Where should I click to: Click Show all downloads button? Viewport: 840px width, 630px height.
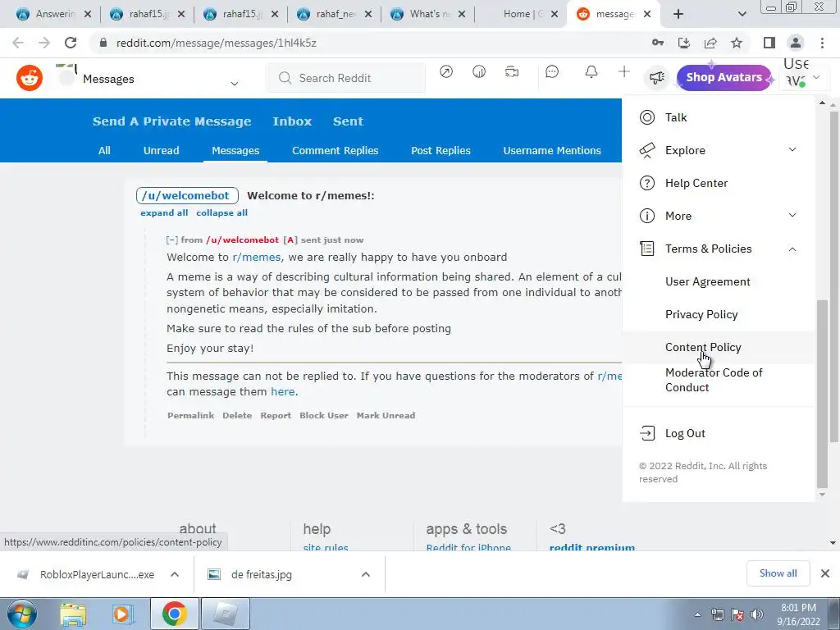(778, 573)
